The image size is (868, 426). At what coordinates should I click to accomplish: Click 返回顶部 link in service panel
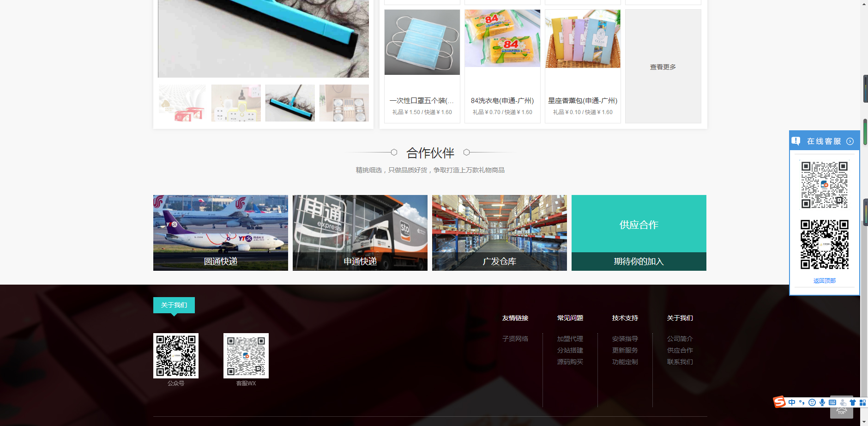click(x=825, y=280)
